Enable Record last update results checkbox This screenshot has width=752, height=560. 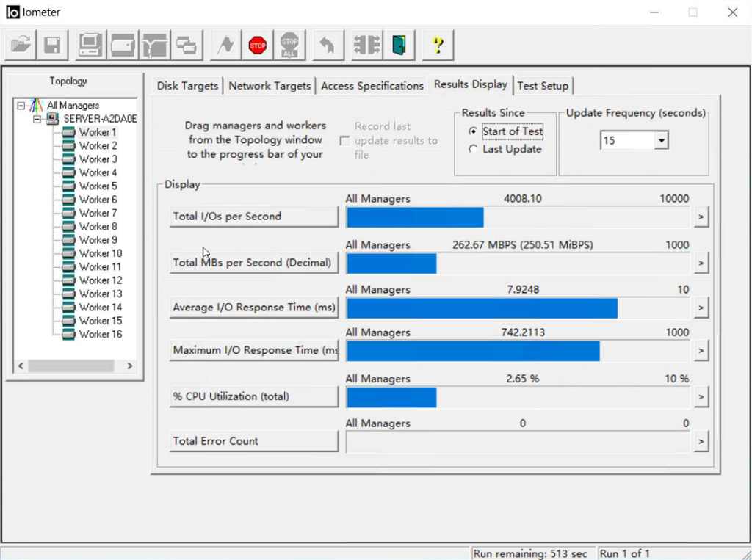(x=344, y=140)
